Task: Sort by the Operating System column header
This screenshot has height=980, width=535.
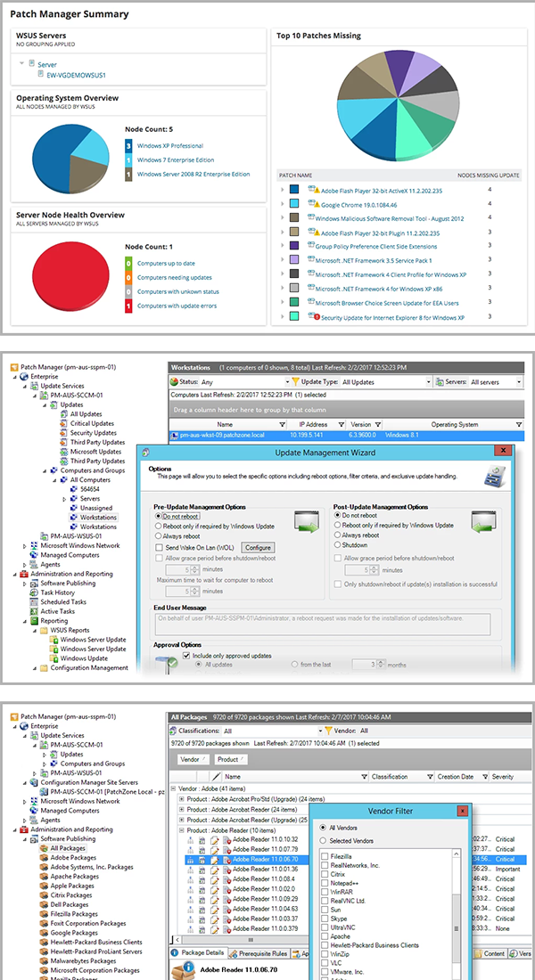Action: (454, 425)
